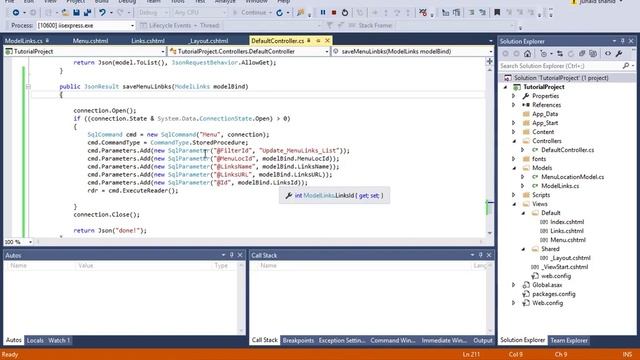The height and width of the screenshot is (360, 640).
Task: Expand the Scripts folder
Action: point(514,195)
